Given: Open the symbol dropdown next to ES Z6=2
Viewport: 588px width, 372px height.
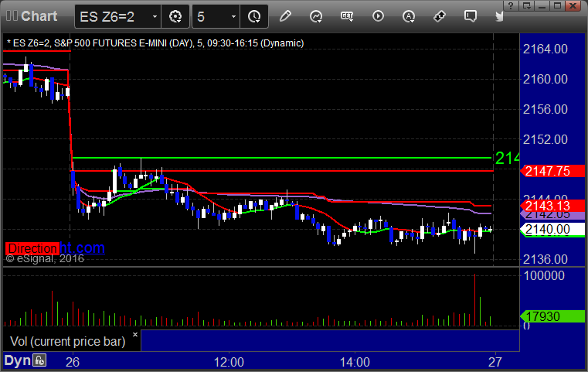Looking at the screenshot, I should (x=155, y=16).
